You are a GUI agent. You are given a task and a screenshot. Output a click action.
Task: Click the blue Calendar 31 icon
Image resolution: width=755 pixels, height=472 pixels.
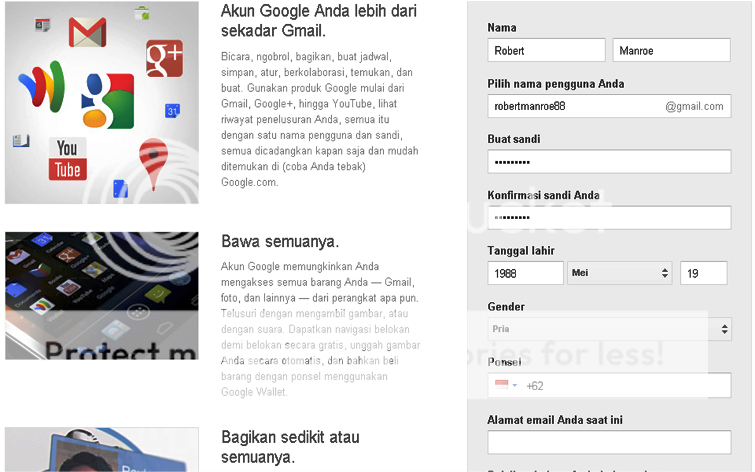pyautogui.click(x=172, y=111)
